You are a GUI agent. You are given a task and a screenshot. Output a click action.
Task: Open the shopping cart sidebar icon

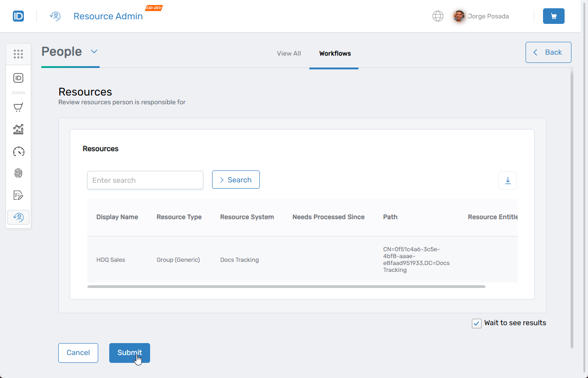[18, 107]
